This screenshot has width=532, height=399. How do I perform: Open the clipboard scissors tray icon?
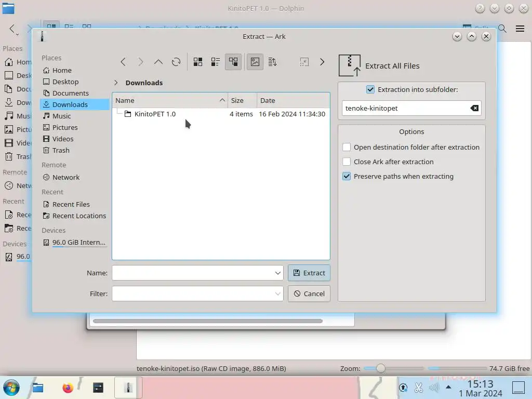click(x=419, y=388)
